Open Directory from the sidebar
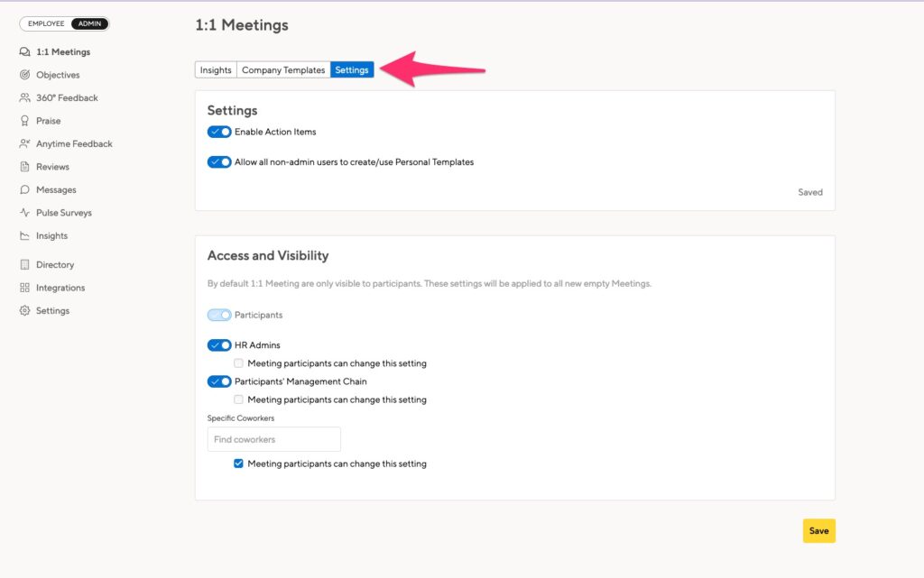Image resolution: width=924 pixels, height=578 pixels. point(55,265)
